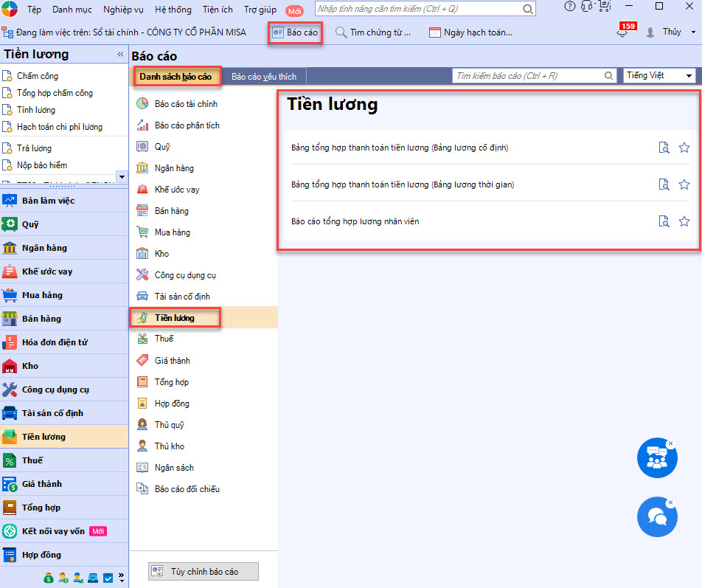Image resolution: width=702 pixels, height=588 pixels.
Task: Open the Nghiệp vụ menu
Action: (x=123, y=10)
